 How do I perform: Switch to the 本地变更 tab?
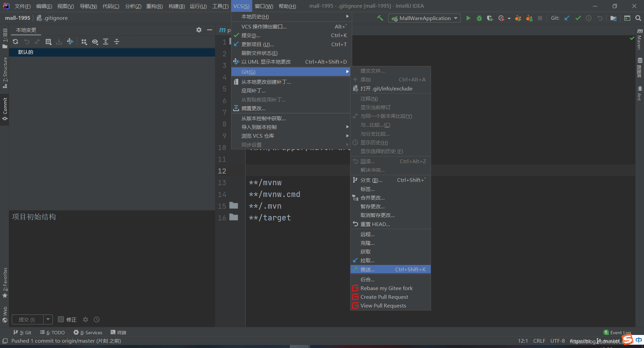(x=26, y=30)
